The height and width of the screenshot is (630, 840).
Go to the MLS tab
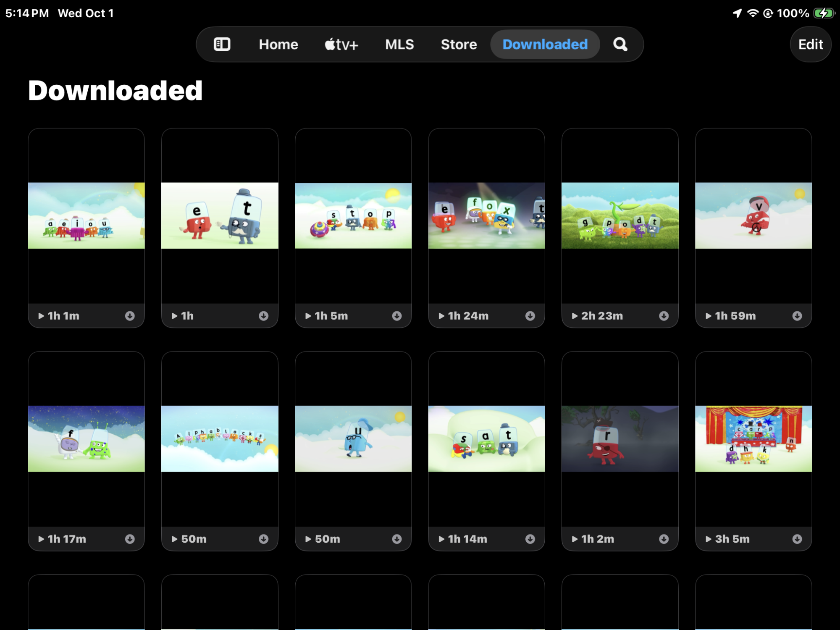click(x=399, y=44)
